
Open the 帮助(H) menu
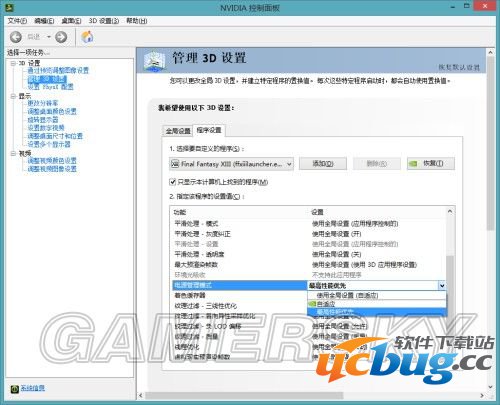coord(137,21)
